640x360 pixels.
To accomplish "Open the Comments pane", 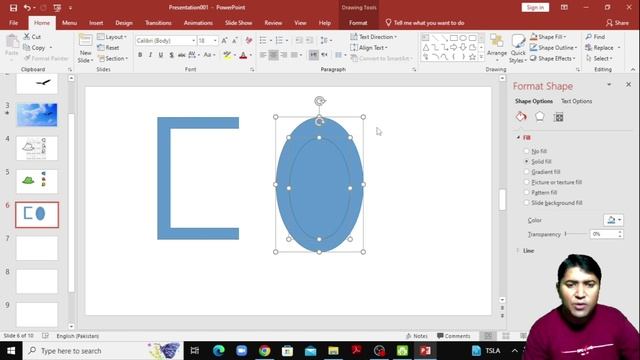I will pyautogui.click(x=454, y=336).
